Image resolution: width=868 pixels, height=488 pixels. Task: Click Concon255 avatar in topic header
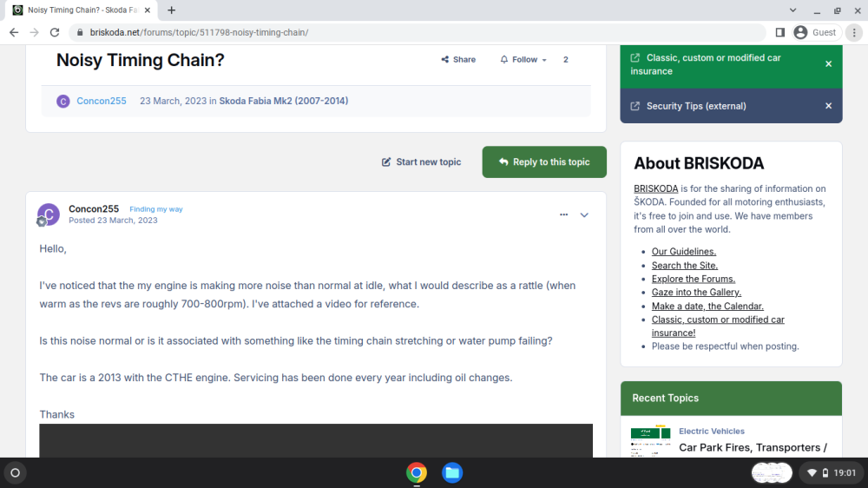point(63,102)
